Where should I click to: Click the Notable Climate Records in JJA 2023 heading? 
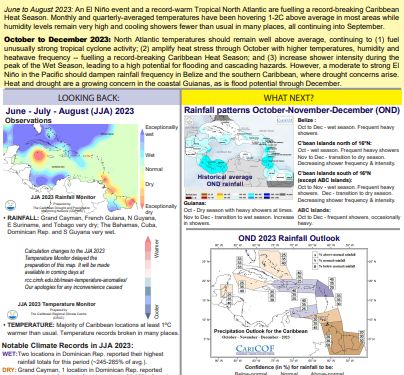[x=67, y=345]
